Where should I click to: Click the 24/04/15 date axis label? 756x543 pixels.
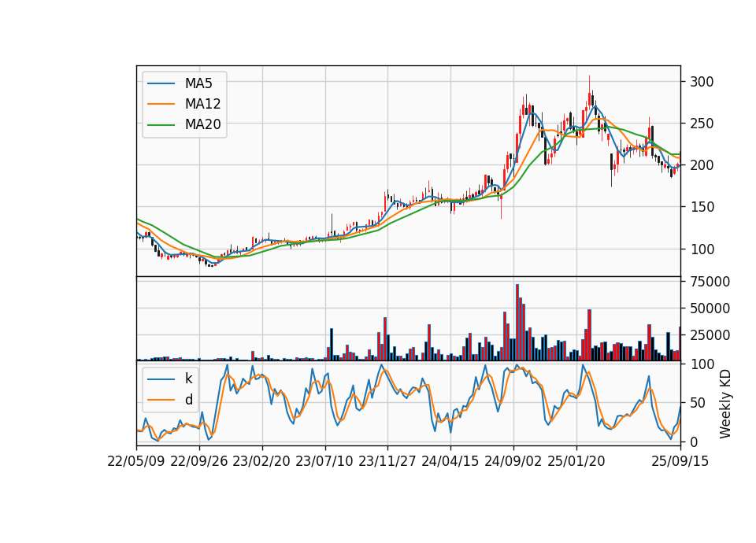tap(450, 461)
